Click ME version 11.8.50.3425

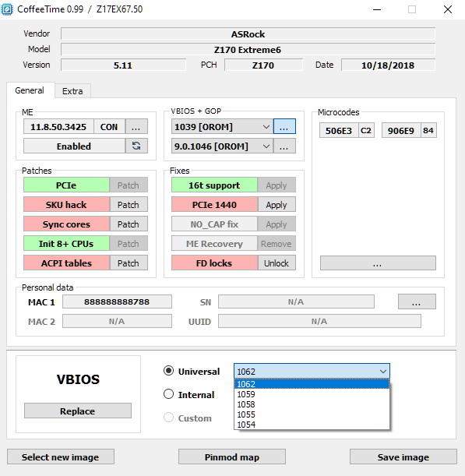pyautogui.click(x=58, y=126)
